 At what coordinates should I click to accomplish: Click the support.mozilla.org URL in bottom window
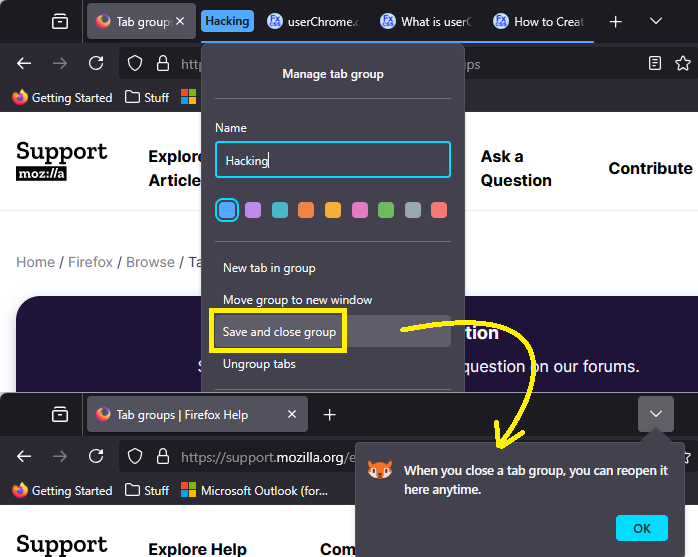click(x=268, y=457)
